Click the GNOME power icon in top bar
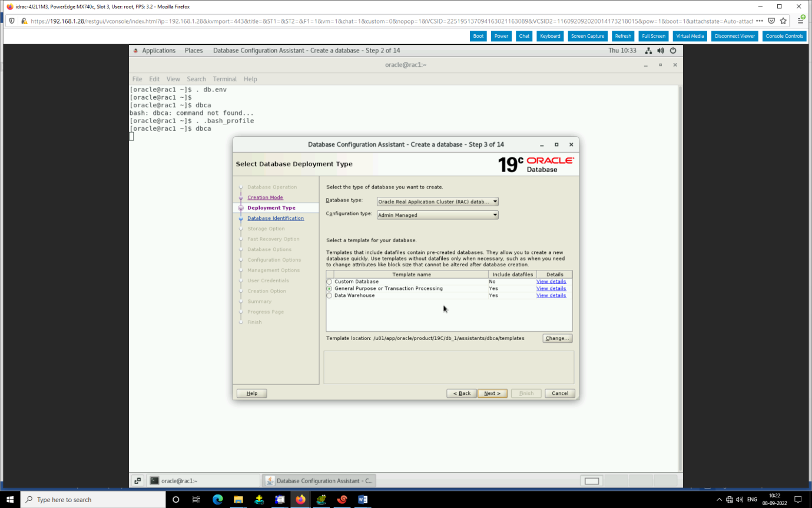812x508 pixels. tap(673, 51)
